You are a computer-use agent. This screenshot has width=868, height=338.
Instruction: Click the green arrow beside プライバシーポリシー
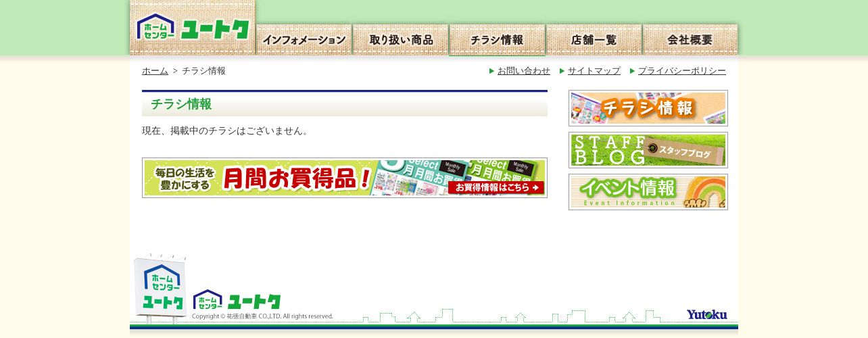click(x=633, y=71)
